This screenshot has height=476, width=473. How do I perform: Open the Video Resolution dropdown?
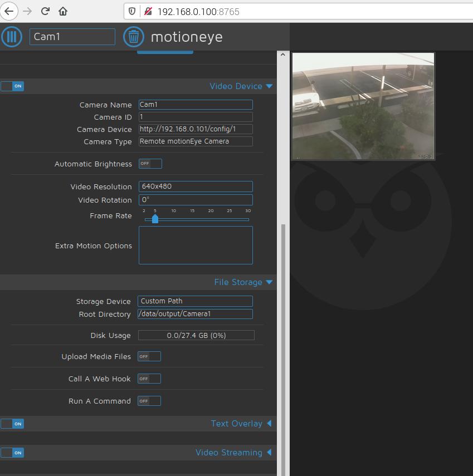tap(196, 186)
